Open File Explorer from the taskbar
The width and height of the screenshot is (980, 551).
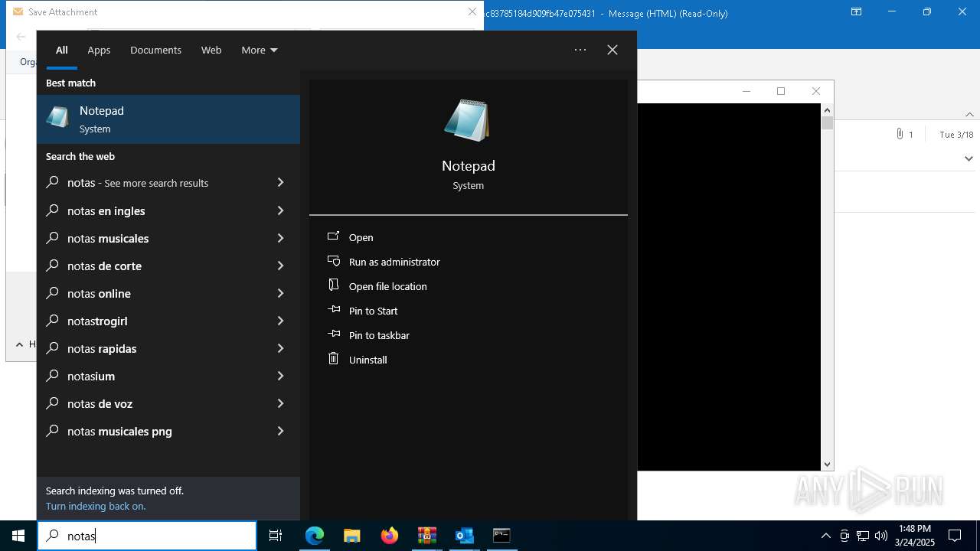[351, 536]
